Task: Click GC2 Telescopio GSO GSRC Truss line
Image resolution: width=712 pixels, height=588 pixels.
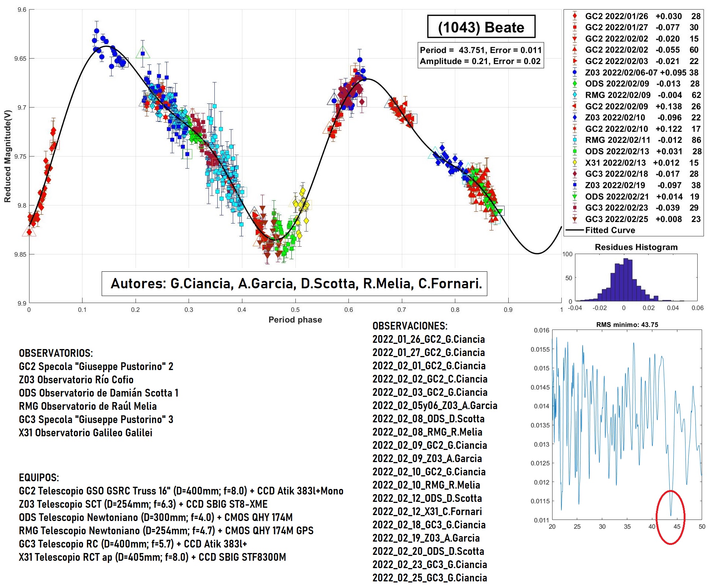Action: 181,491
